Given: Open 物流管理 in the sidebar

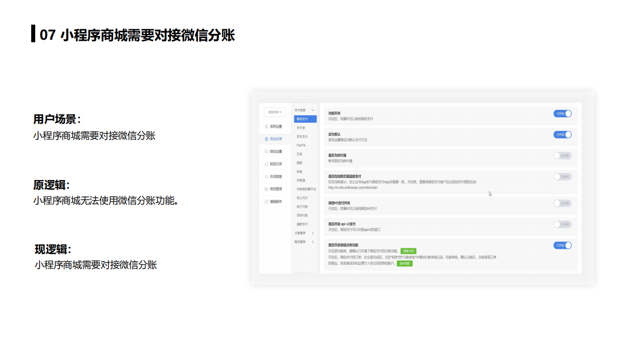Looking at the screenshot, I should tap(275, 189).
